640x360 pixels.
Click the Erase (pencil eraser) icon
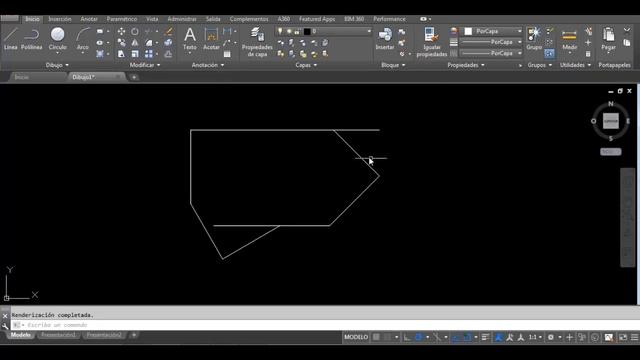[x=168, y=31]
